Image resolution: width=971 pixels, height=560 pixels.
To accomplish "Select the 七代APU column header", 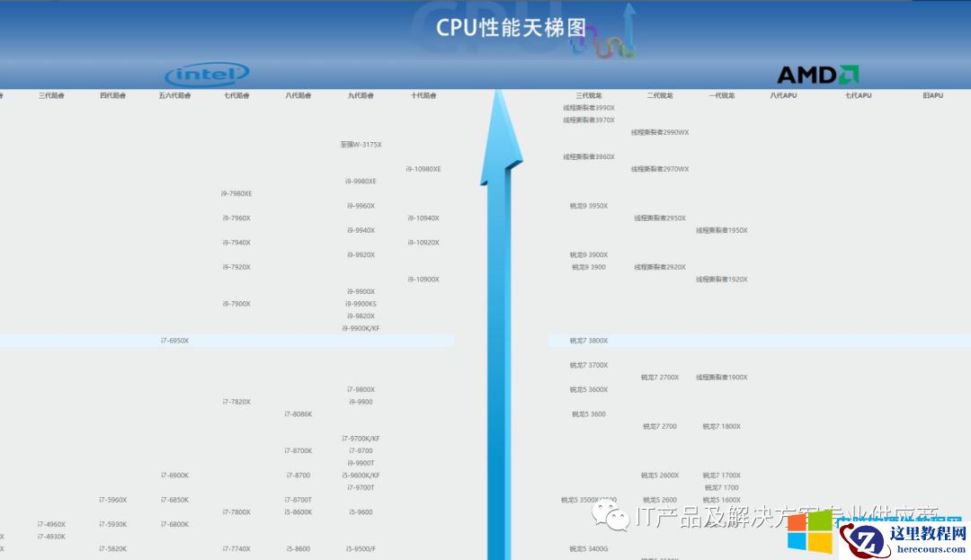I will [859, 95].
